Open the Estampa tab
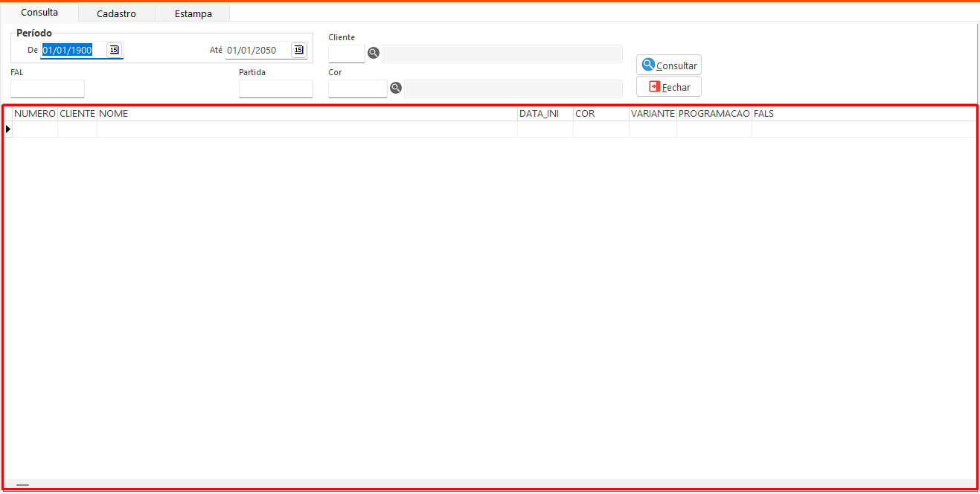This screenshot has height=494, width=980. (193, 13)
